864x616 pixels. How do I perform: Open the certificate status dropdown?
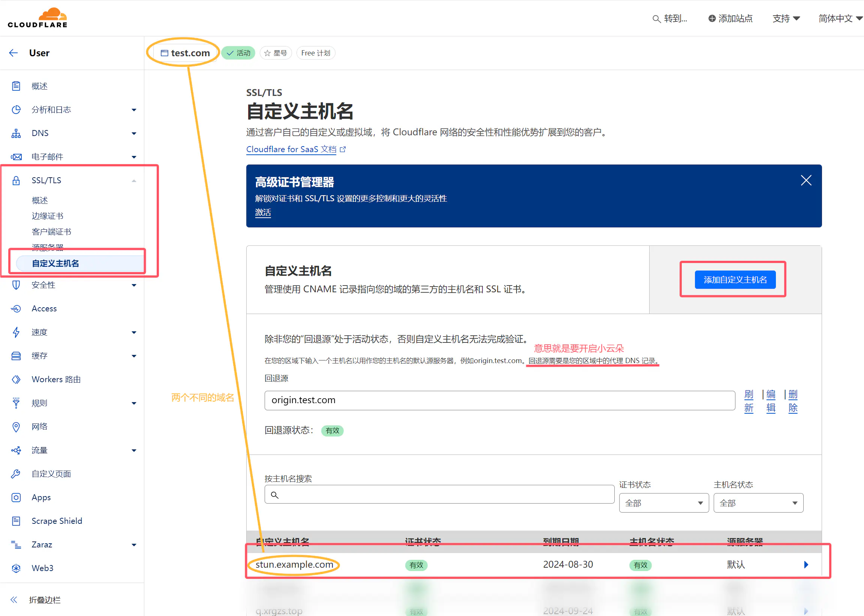click(664, 503)
